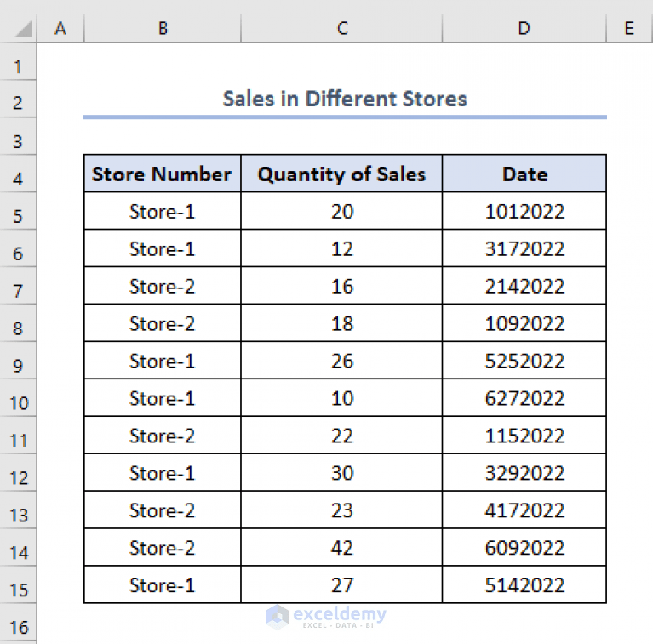Screen dimensions: 653x644
Task: Select quantity cell showing 10
Action: 341,398
